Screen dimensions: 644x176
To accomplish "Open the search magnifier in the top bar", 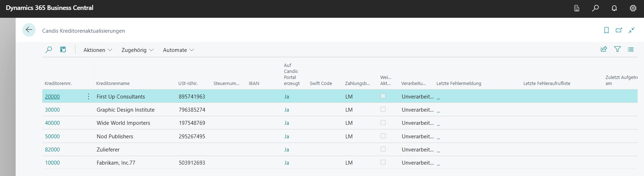I will tap(595, 8).
